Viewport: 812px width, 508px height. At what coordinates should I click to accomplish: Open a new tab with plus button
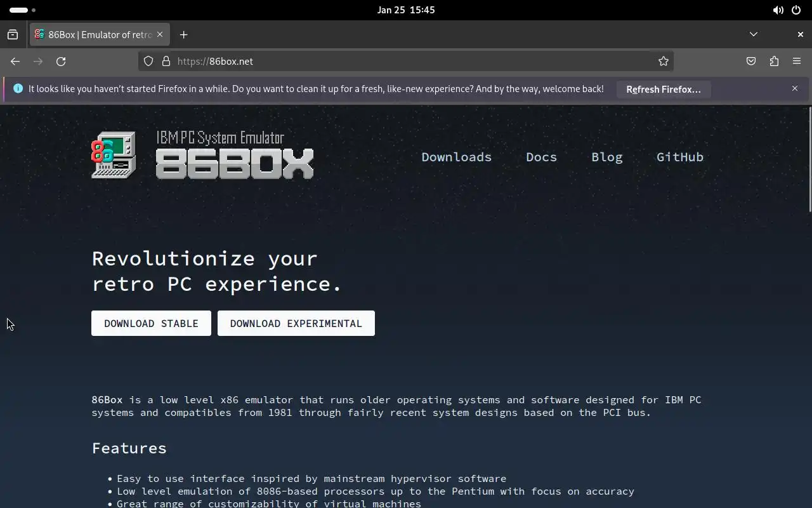(x=183, y=35)
